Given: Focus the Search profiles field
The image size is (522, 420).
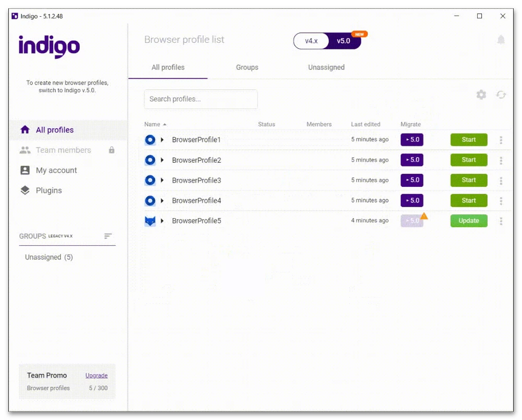Looking at the screenshot, I should pyautogui.click(x=201, y=99).
